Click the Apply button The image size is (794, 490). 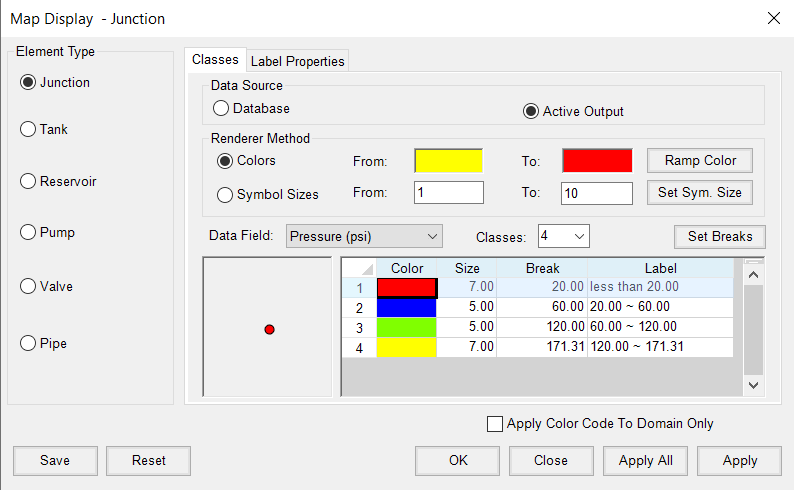pyautogui.click(x=739, y=461)
